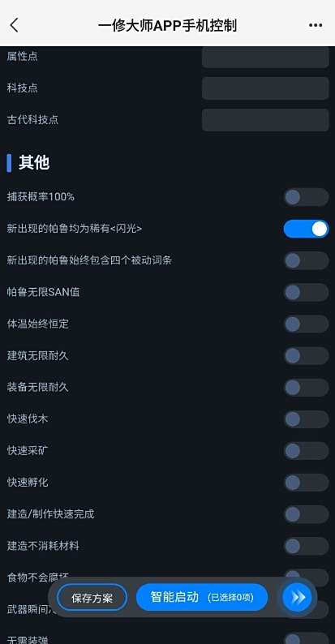Turn on 建造不消耗材料 toggle
This screenshot has width=335, height=644.
[x=306, y=546]
